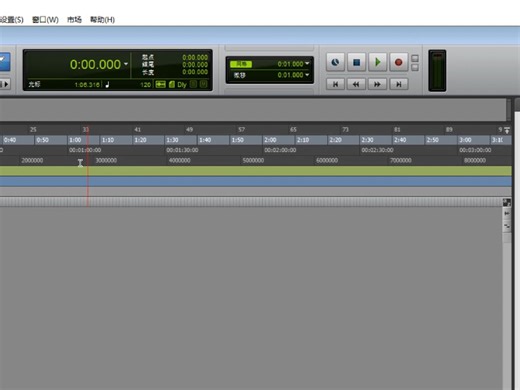Image resolution: width=520 pixels, height=390 pixels.
Task: Click dark square icon above vertical scrollbar
Action: [507, 202]
